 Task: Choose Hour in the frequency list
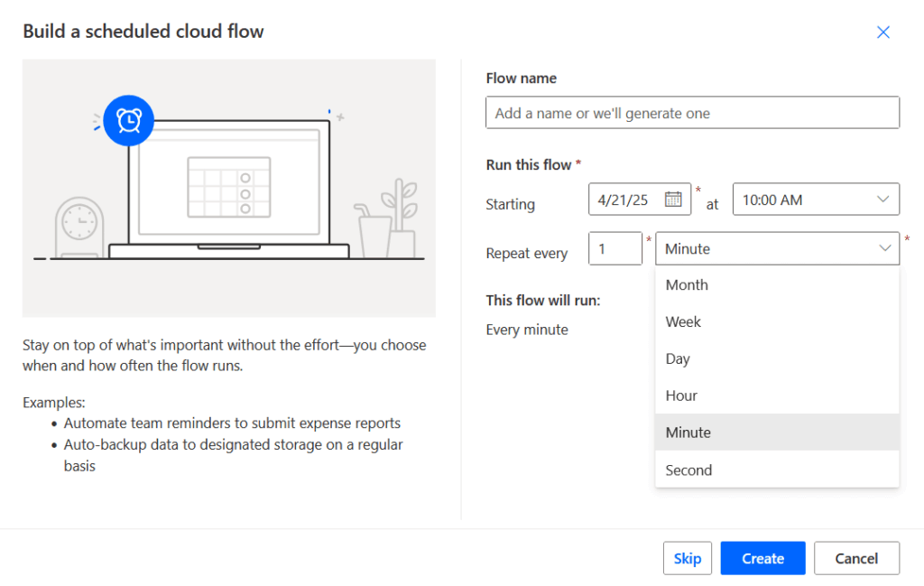pyautogui.click(x=777, y=395)
